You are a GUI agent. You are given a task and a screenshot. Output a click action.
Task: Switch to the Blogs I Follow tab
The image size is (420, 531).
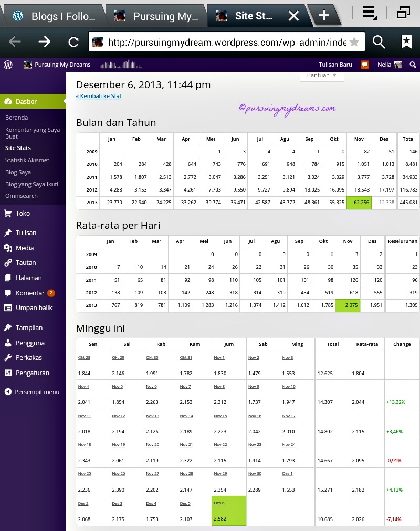[55, 16]
